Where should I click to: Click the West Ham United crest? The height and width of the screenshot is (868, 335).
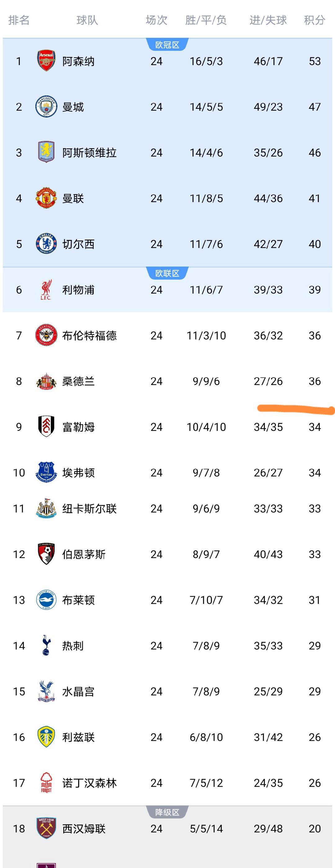pyautogui.click(x=46, y=828)
